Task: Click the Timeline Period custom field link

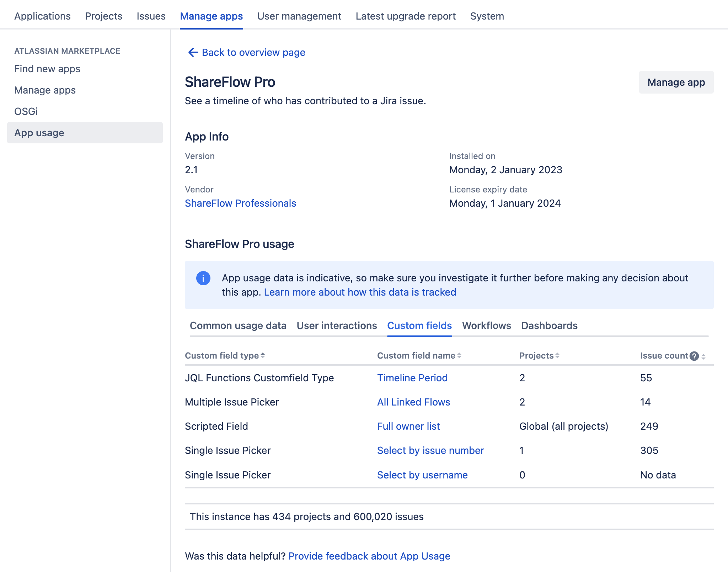Action: pyautogui.click(x=412, y=378)
